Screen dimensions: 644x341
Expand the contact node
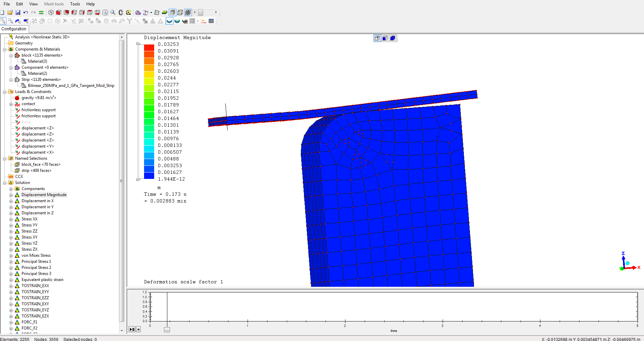[x=11, y=104]
